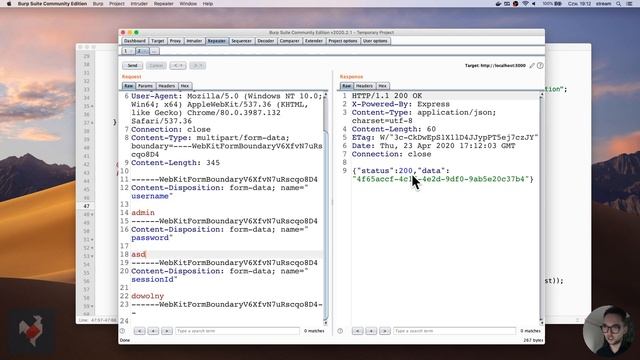Click the volume icon in menu bar

coord(534,4)
